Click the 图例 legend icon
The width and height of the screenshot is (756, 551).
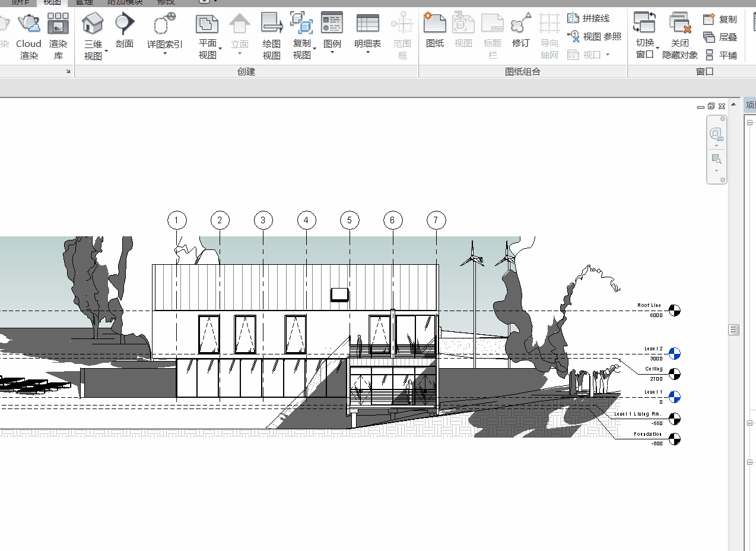332,24
